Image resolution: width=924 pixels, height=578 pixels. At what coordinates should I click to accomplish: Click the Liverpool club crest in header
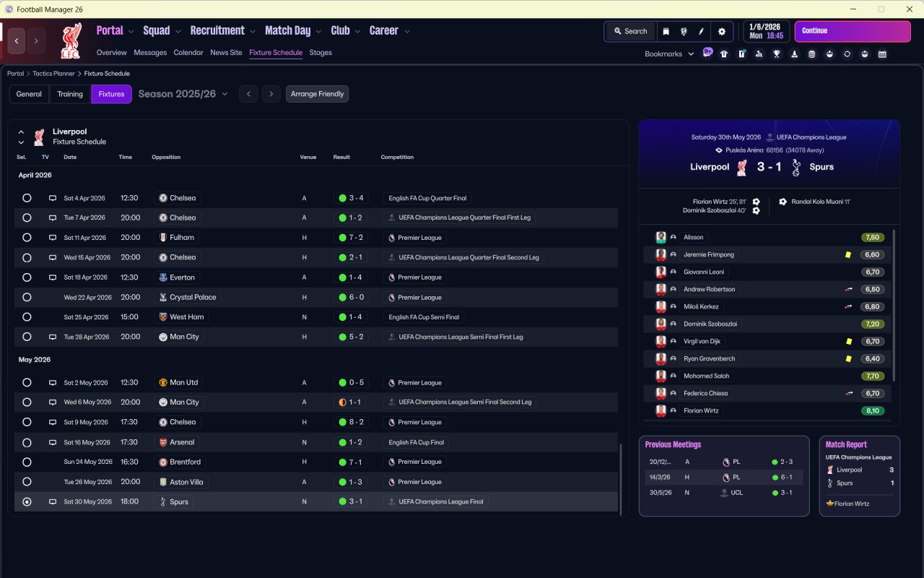[x=71, y=40]
